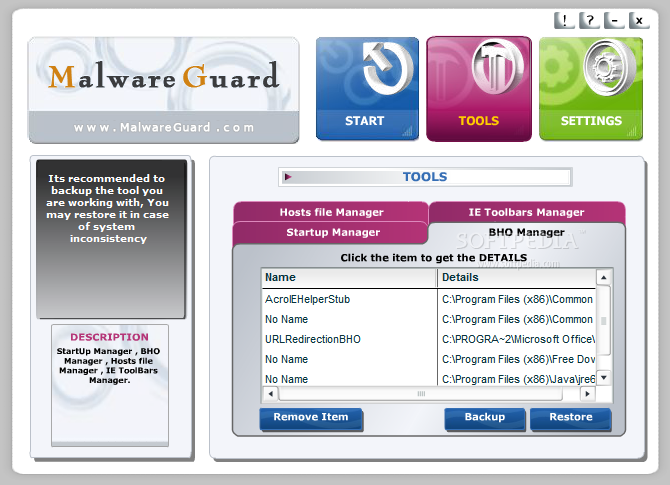Viewport: 670px width, 485px height.
Task: Switch to IE Toolbars Manager tab
Action: 526,212
